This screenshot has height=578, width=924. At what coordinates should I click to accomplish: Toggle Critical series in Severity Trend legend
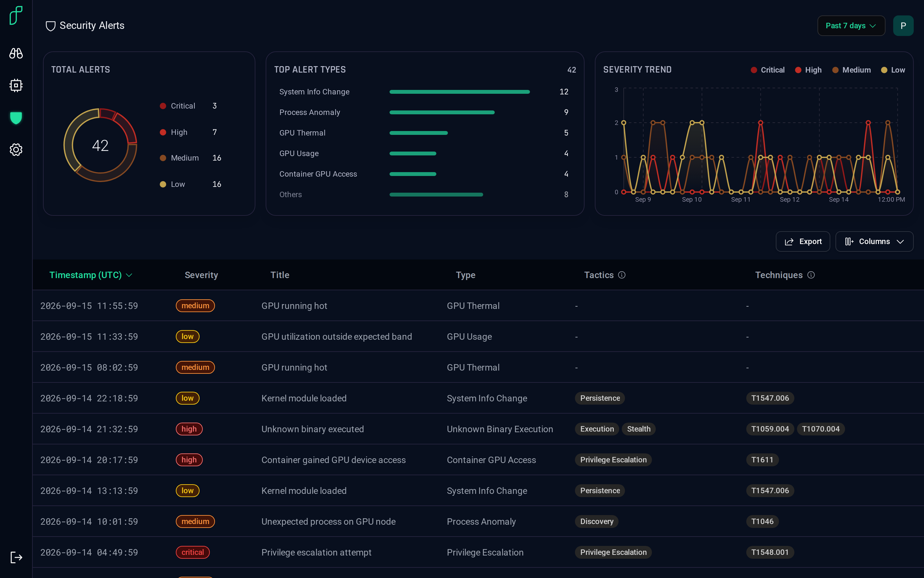point(767,70)
